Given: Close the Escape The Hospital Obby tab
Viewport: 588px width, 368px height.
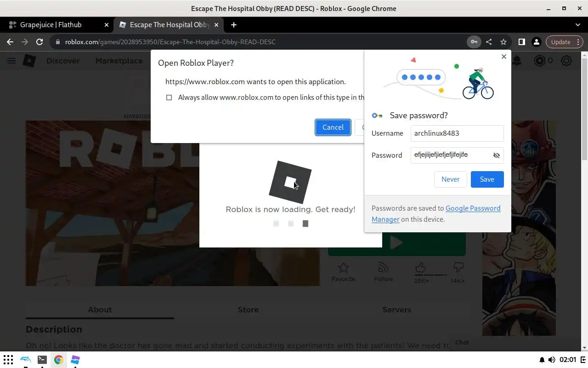Looking at the screenshot, I should pos(216,25).
